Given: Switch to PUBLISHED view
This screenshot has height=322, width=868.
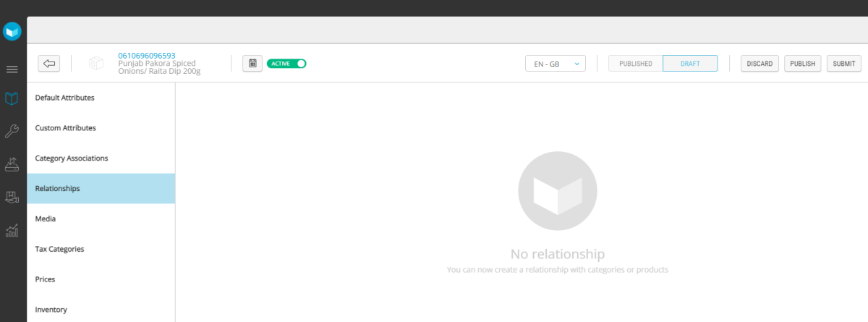Looking at the screenshot, I should coord(636,64).
